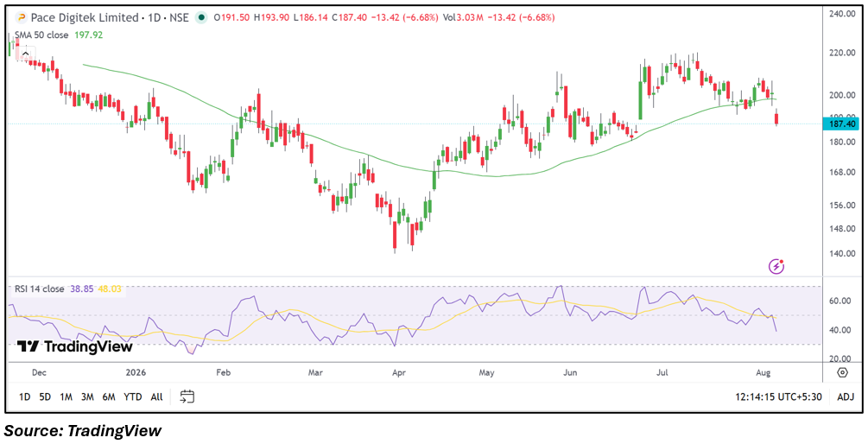This screenshot has height=444, width=868.
Task: Select the RSI 14 close indicator legend
Action: click(x=40, y=289)
